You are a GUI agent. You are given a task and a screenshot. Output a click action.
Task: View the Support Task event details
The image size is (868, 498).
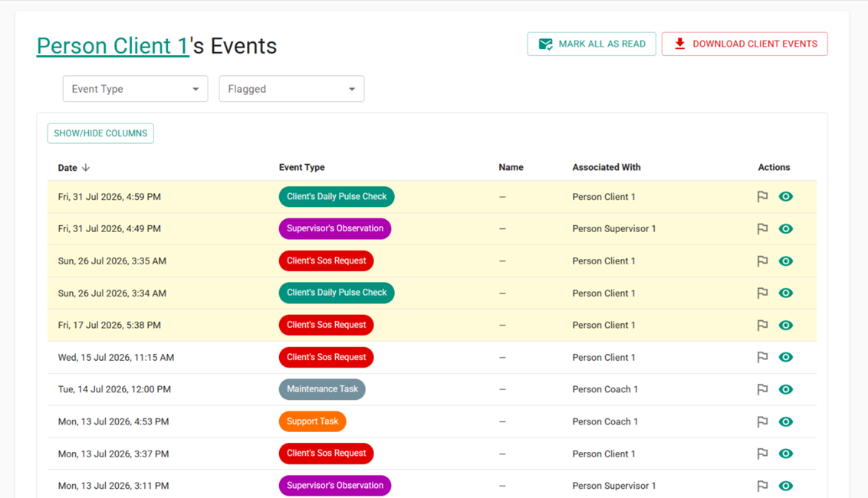pyautogui.click(x=785, y=421)
